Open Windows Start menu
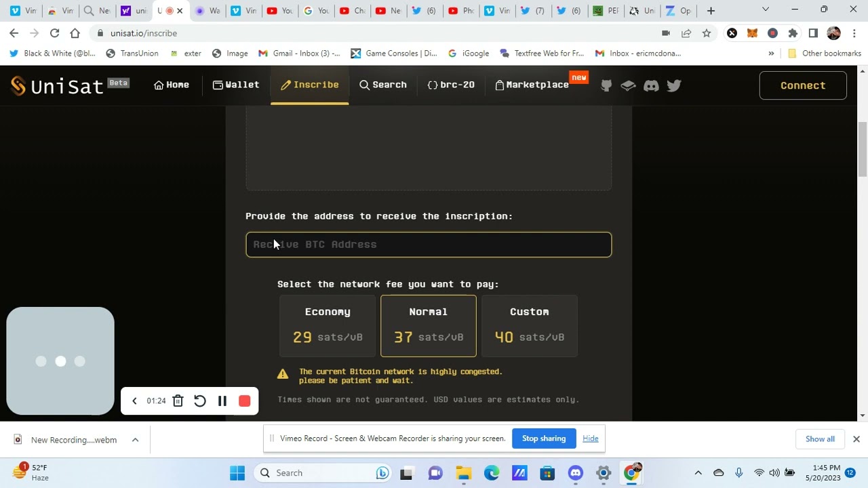The height and width of the screenshot is (488, 868). click(x=237, y=473)
